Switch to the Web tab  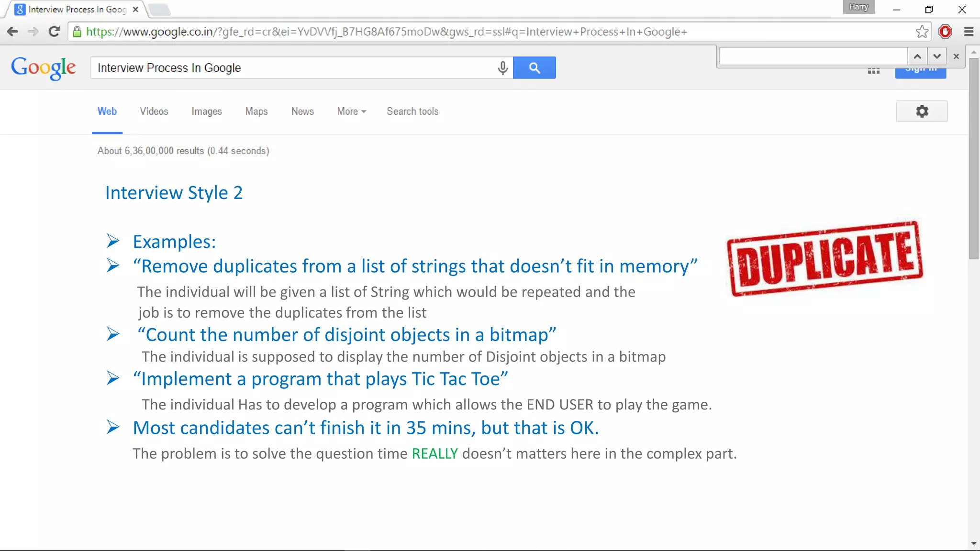(x=107, y=111)
